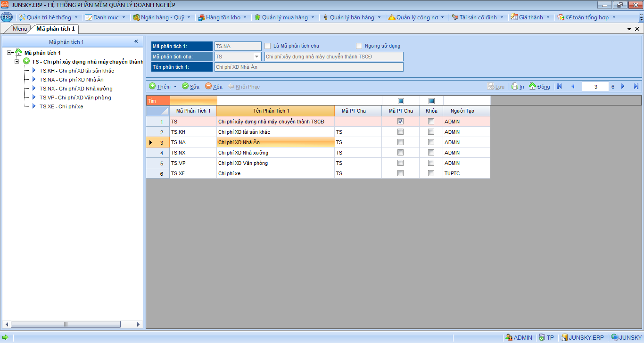The width and height of the screenshot is (644, 343).
Task: Select TS.VP - Chi phí XD Văn phòng tree item
Action: [75, 98]
